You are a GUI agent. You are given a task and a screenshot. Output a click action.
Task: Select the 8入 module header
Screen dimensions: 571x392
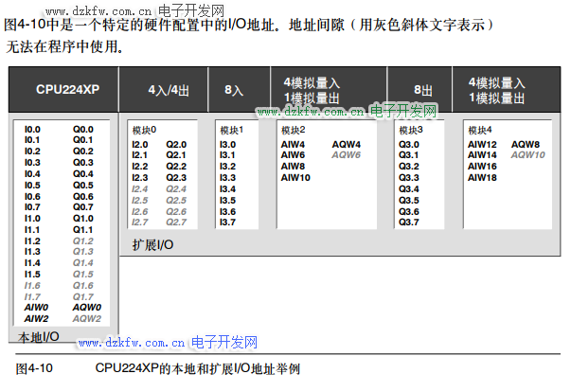pos(234,90)
